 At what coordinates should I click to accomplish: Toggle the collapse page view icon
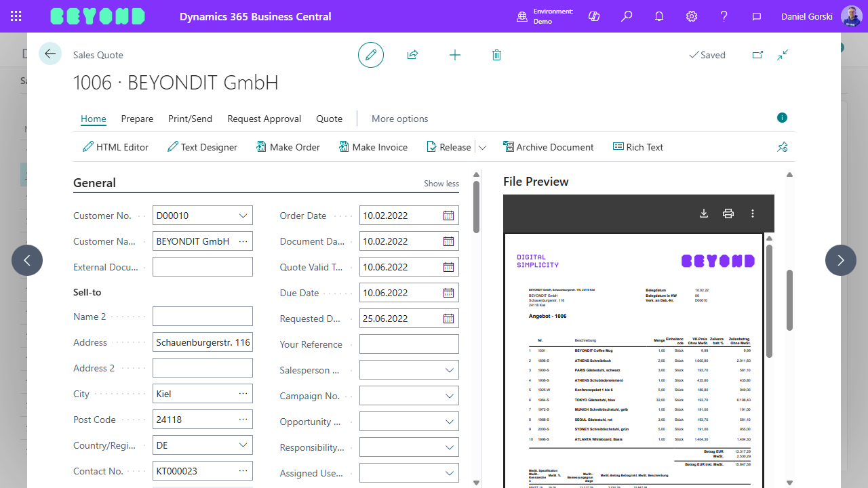click(x=783, y=55)
